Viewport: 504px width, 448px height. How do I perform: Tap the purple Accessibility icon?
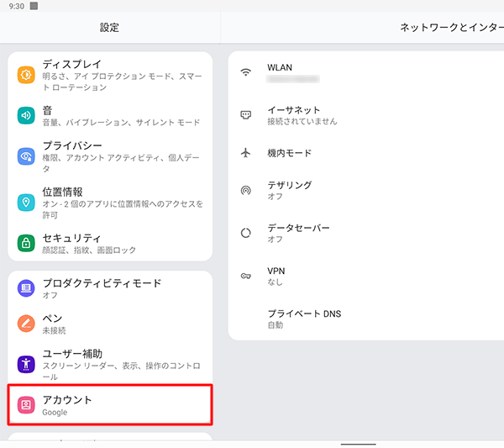click(x=26, y=364)
